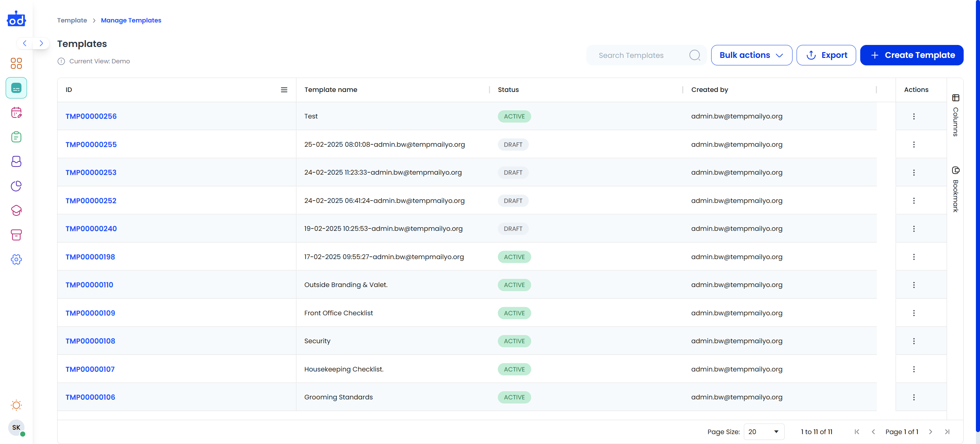
Task: Open actions menu for TMP00000110
Action: click(x=914, y=285)
